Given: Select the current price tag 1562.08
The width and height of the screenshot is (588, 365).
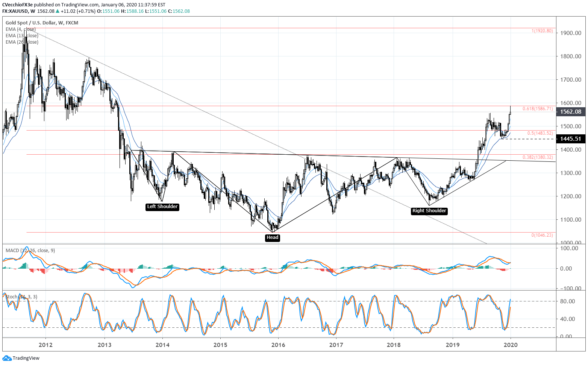Looking at the screenshot, I should 571,112.
